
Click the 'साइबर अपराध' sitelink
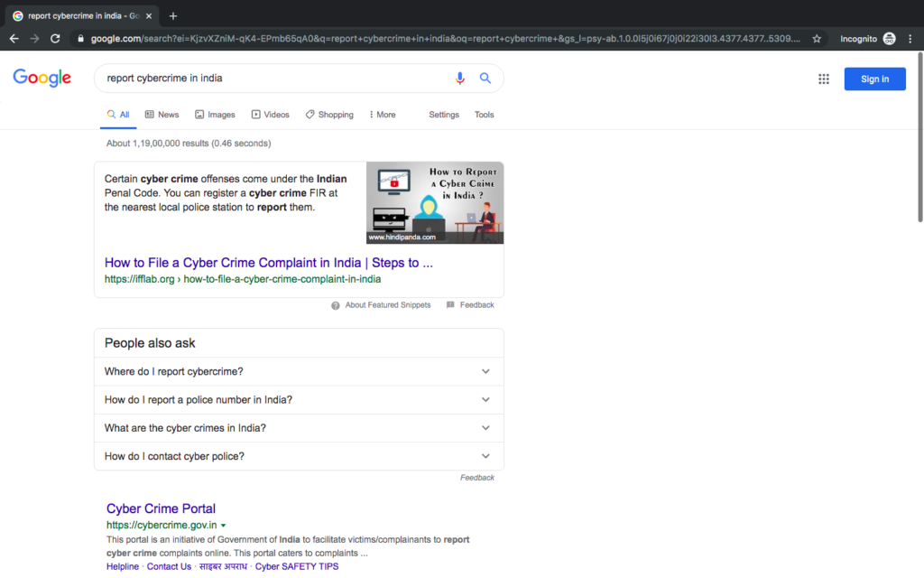[x=223, y=566]
